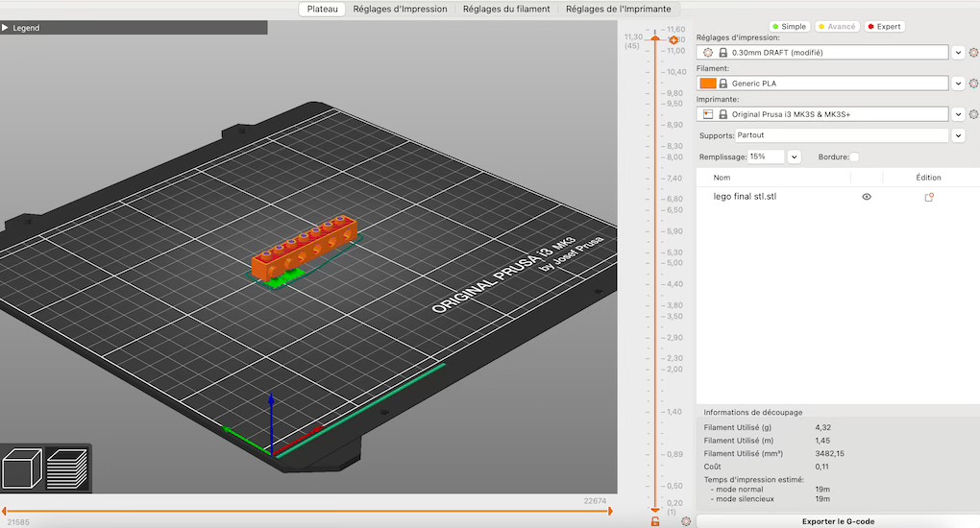980x528 pixels.
Task: Open the Supports Partout dropdown
Action: click(842, 135)
